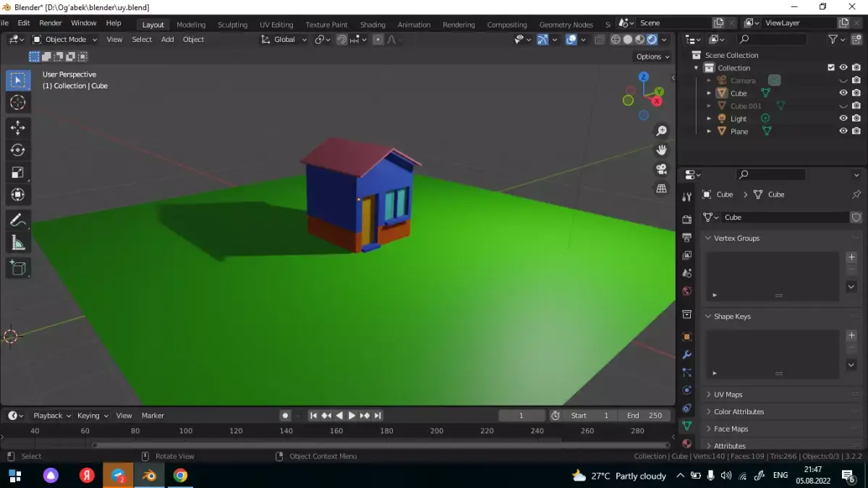Hide the Light object with eye icon

tap(843, 119)
